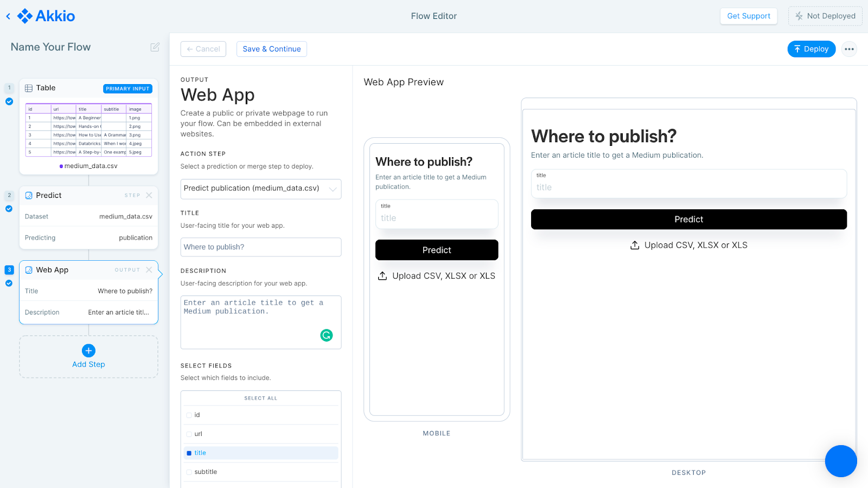Remove the Predict step with its X
The height and width of the screenshot is (488, 868).
149,195
